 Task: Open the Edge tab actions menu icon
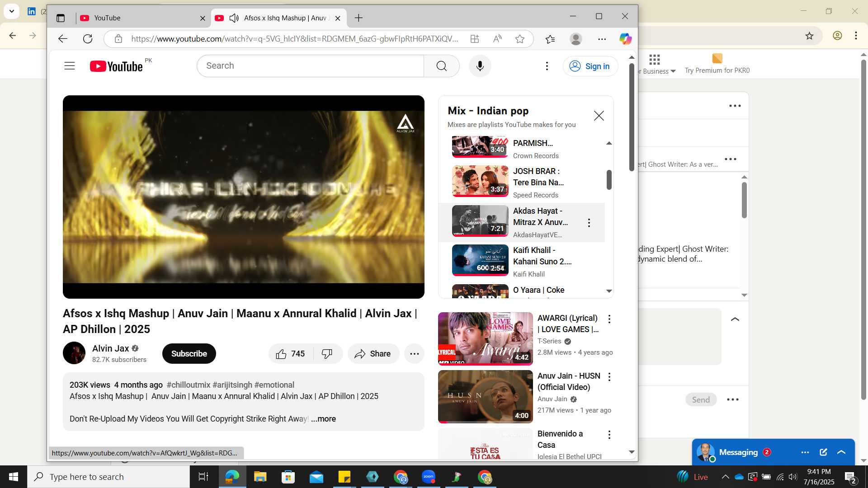click(61, 18)
